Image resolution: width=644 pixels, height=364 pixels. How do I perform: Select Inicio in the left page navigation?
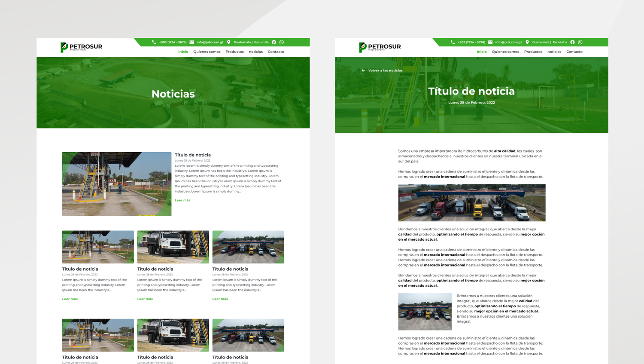[183, 52]
